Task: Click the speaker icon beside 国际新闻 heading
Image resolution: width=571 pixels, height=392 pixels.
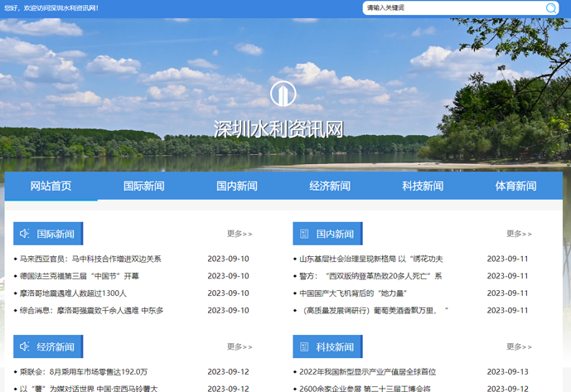Action: tap(25, 234)
